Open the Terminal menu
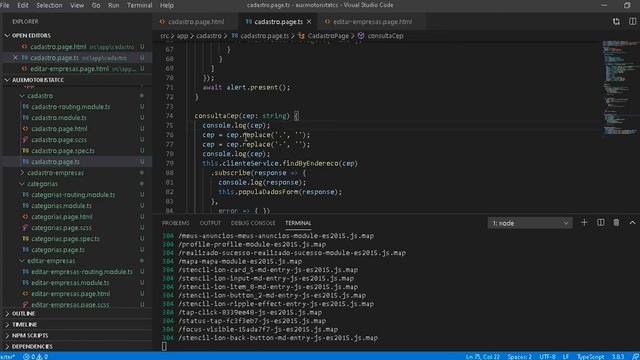This screenshot has height=360, width=640. pos(140,5)
